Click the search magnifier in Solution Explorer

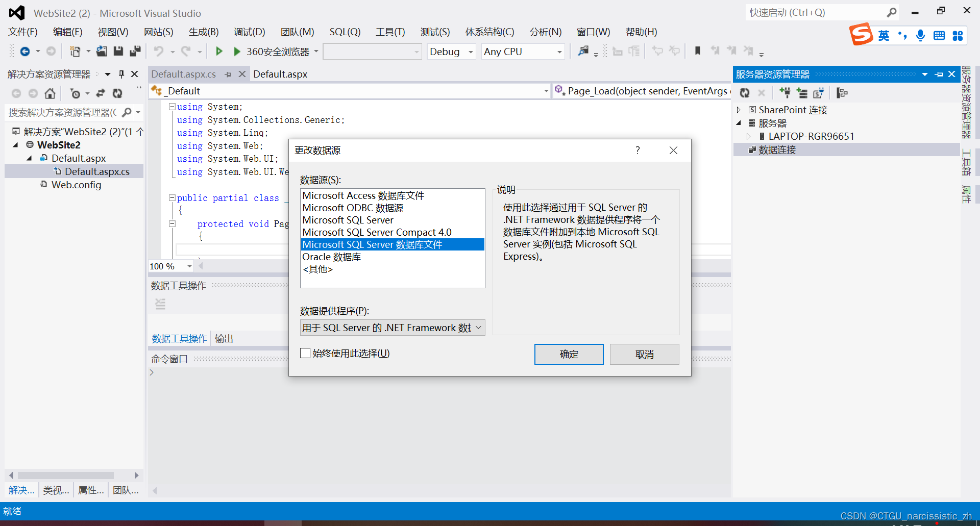tap(127, 112)
